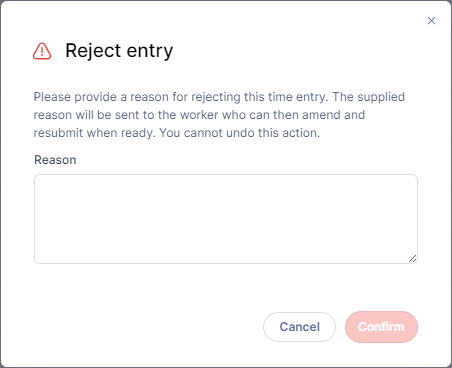Click the word "entry" in the heading
The image size is (452, 368).
pyautogui.click(x=150, y=52)
